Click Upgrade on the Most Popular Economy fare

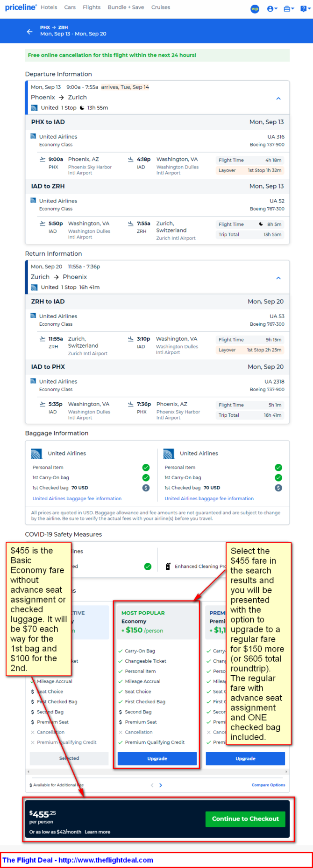pos(157,759)
